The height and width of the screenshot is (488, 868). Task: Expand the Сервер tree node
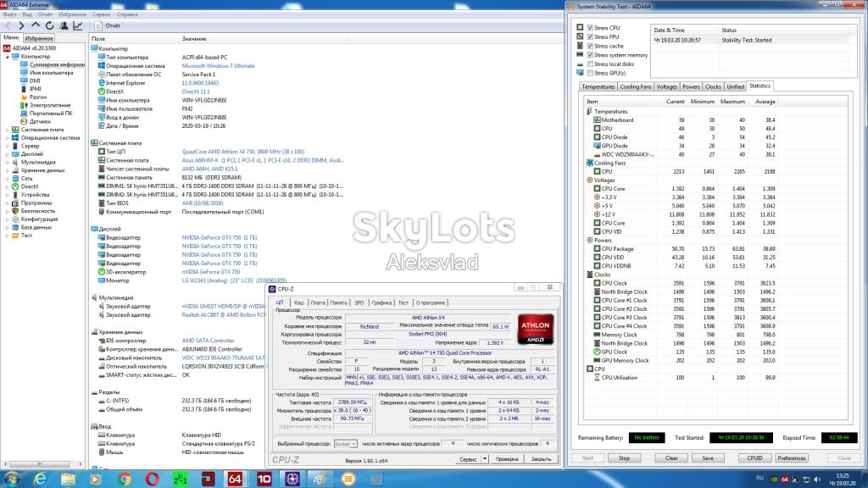(x=7, y=146)
